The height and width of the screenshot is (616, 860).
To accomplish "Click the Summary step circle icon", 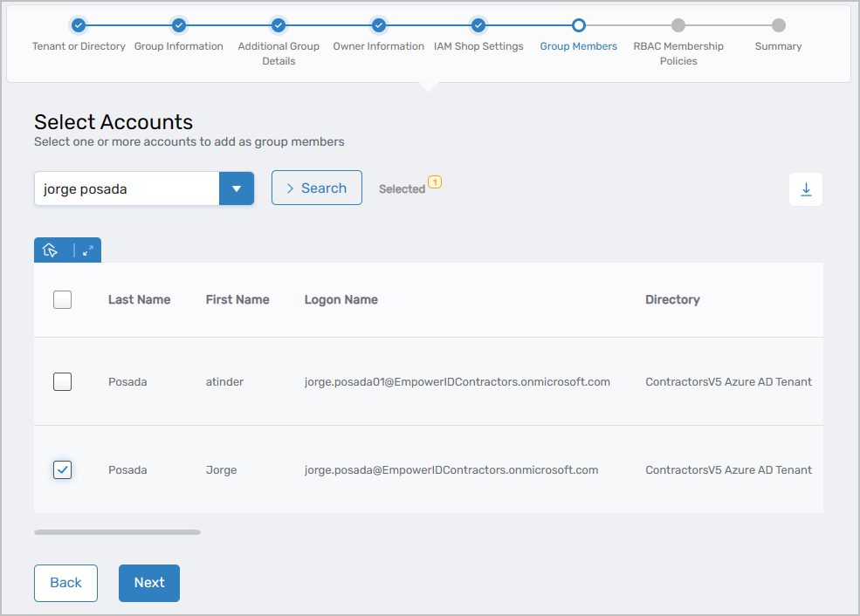I will [778, 26].
